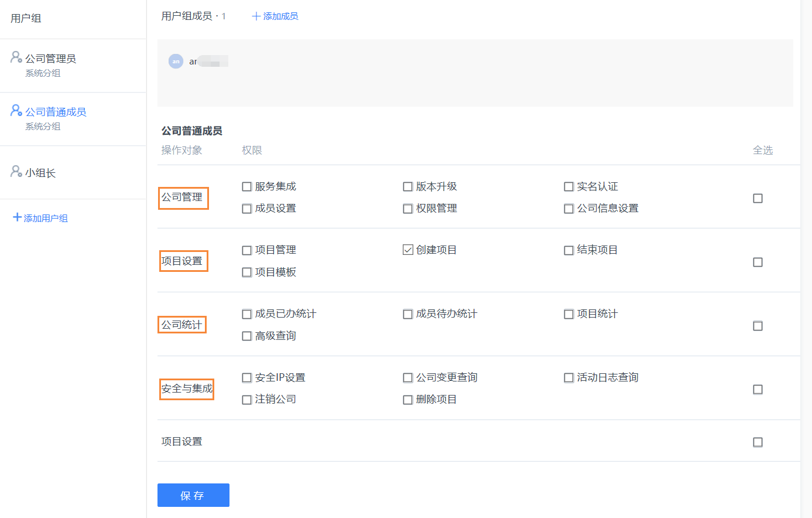Click the 全选 column header

click(x=763, y=150)
